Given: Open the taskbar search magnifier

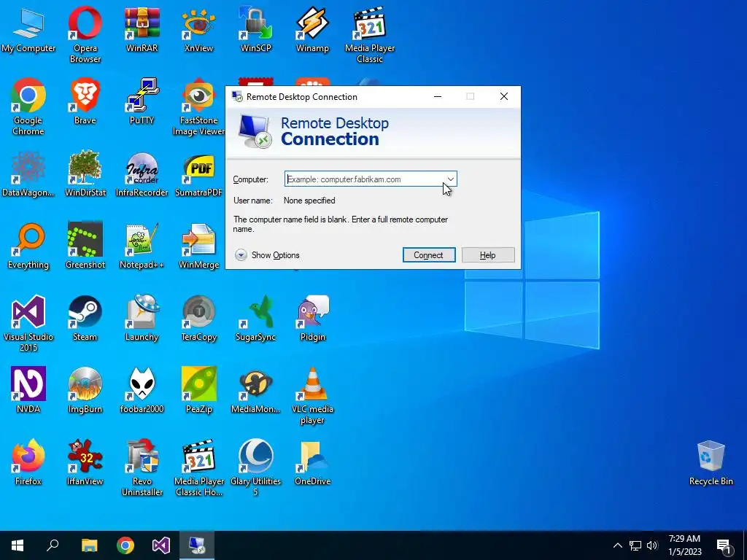Looking at the screenshot, I should [x=53, y=545].
